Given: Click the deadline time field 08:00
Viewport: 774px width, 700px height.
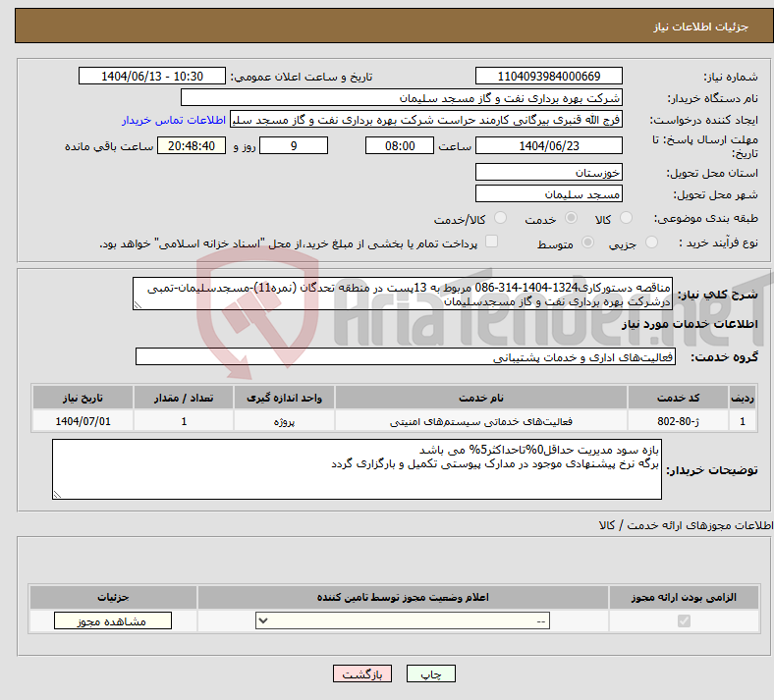Looking at the screenshot, I should 400,145.
